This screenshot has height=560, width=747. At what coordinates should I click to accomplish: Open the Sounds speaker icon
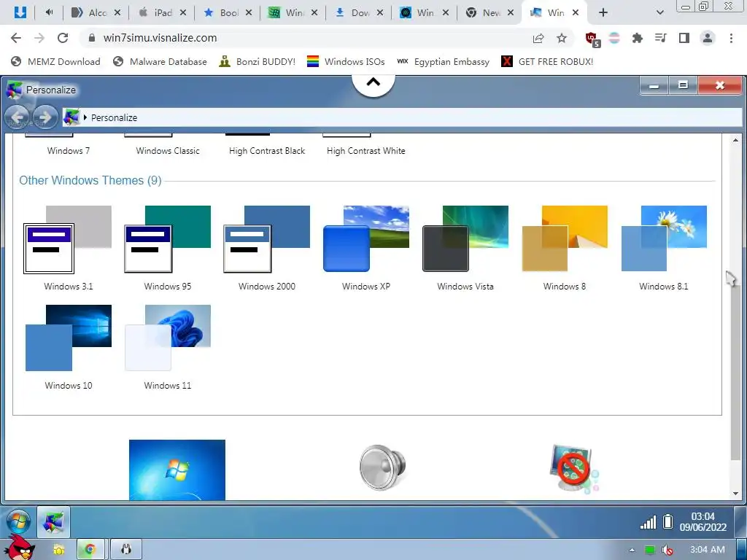(x=382, y=467)
